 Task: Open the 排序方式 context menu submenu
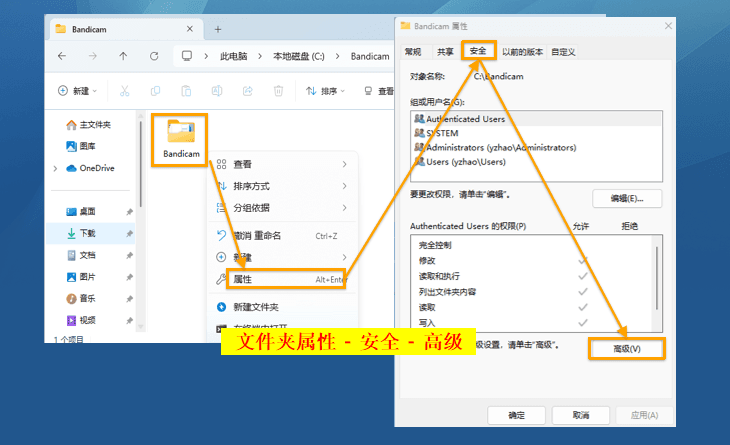282,186
